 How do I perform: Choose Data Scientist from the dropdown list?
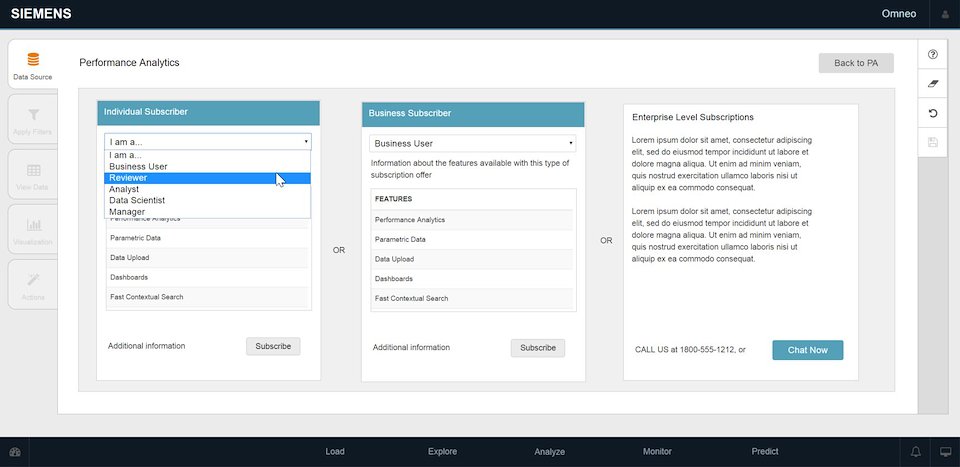[x=208, y=200]
